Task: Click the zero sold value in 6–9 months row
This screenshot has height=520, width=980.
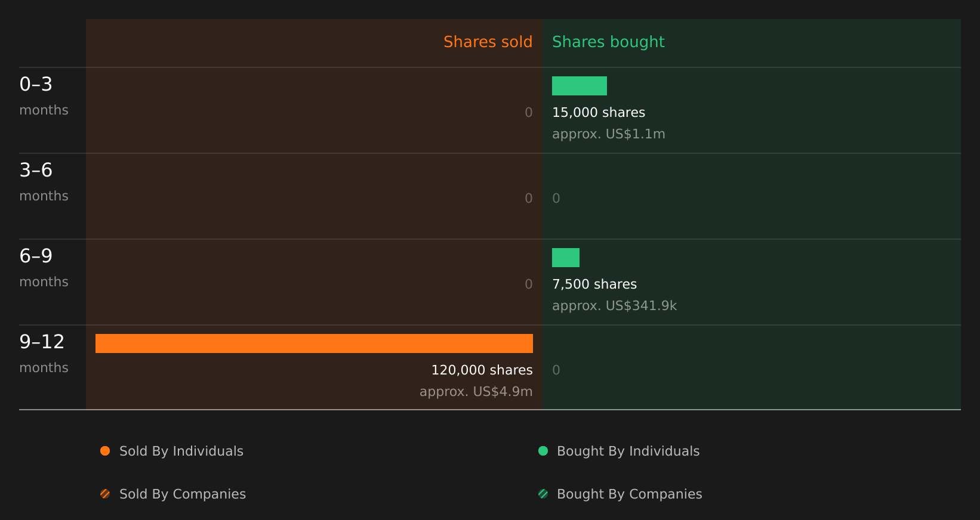Action: coord(528,284)
